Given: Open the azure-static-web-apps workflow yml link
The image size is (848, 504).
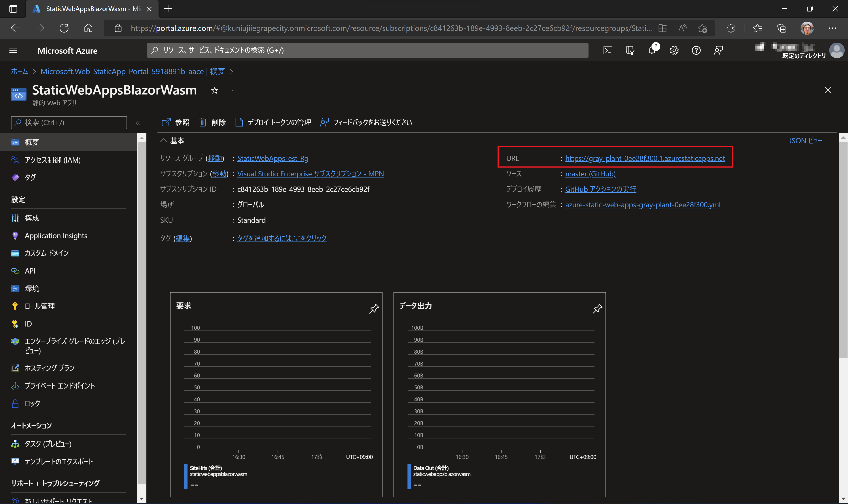Looking at the screenshot, I should tap(642, 204).
